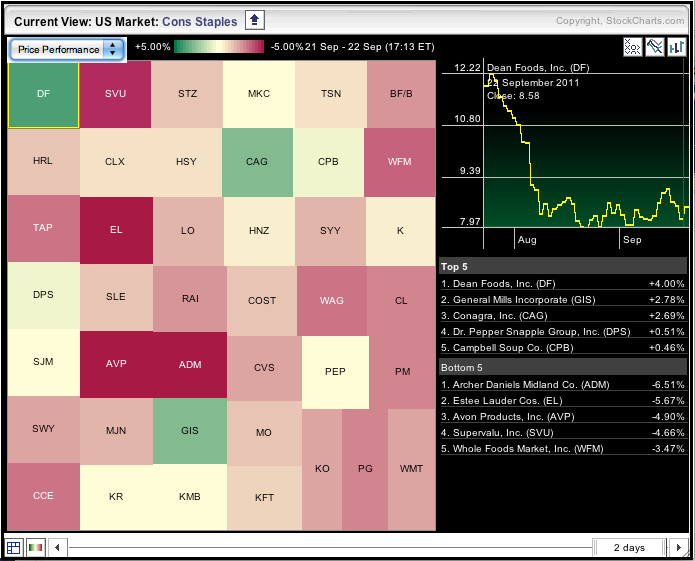Select the KFT tile
Screen dimensions: 695x561
pyautogui.click(x=264, y=498)
